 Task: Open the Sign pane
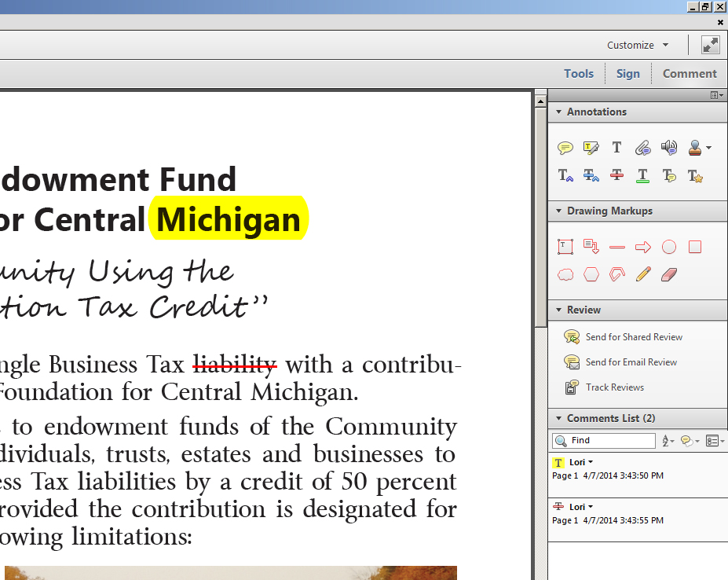627,74
